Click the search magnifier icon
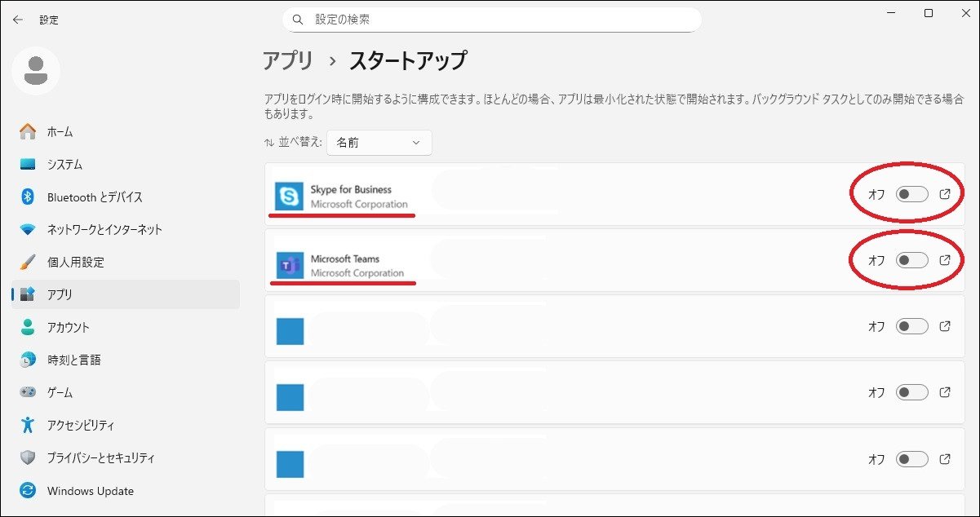Image resolution: width=980 pixels, height=517 pixels. (x=298, y=20)
